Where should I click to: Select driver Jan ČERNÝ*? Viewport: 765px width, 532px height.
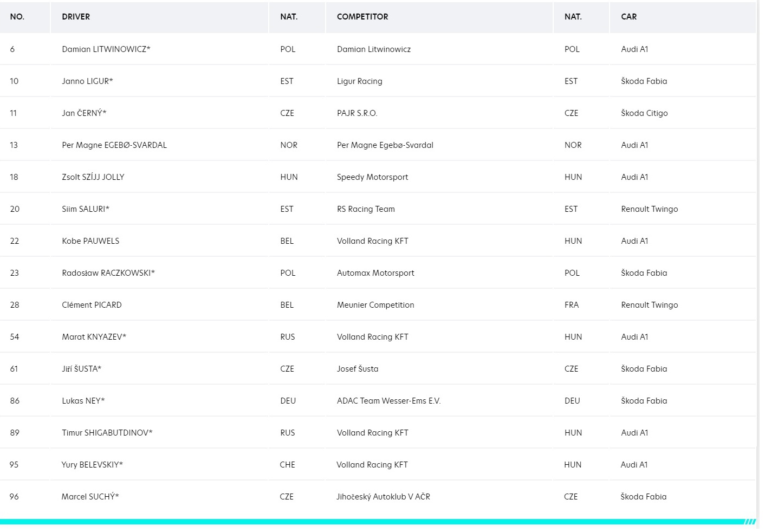coord(84,113)
